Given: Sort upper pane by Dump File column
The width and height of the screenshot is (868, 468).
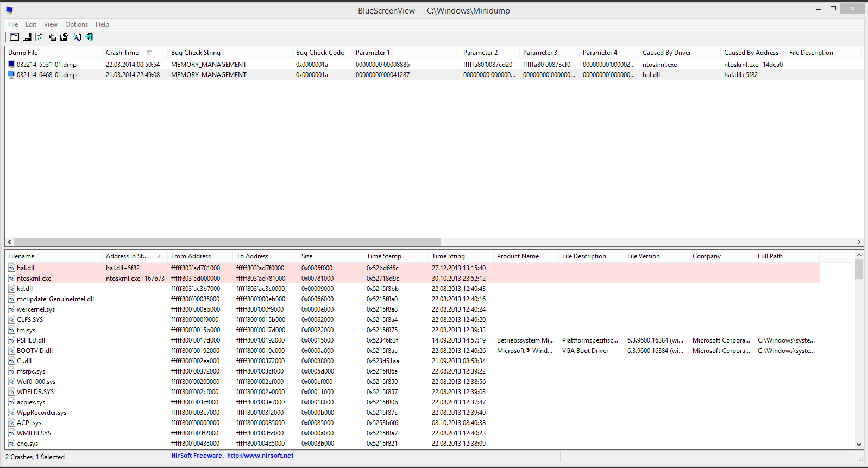Looking at the screenshot, I should click(53, 53).
